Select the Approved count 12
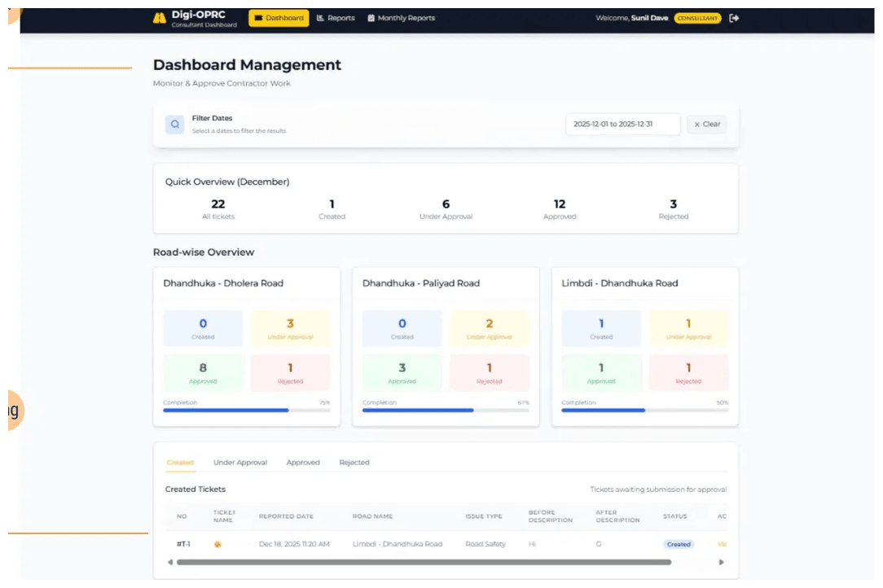The width and height of the screenshot is (883, 588). pyautogui.click(x=559, y=204)
